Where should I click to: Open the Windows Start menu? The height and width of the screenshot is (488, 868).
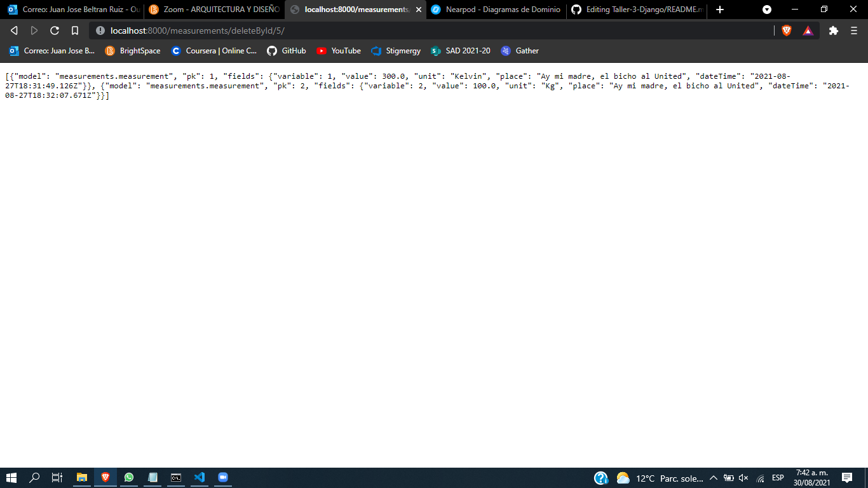point(11,477)
